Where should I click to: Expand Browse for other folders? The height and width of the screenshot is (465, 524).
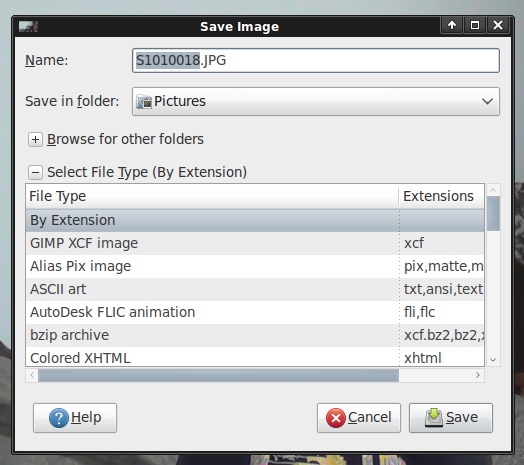click(35, 139)
